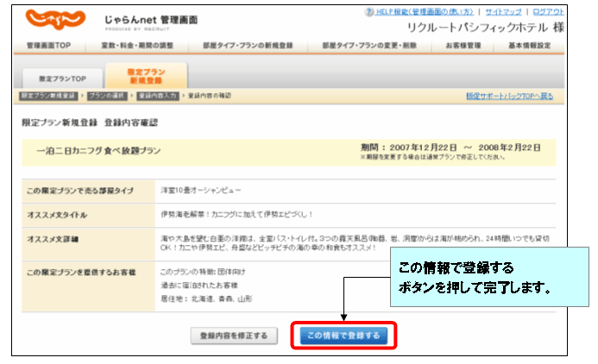The image size is (598, 364).
Task: Click 登録内容を修正する button
Action: [x=234, y=336]
